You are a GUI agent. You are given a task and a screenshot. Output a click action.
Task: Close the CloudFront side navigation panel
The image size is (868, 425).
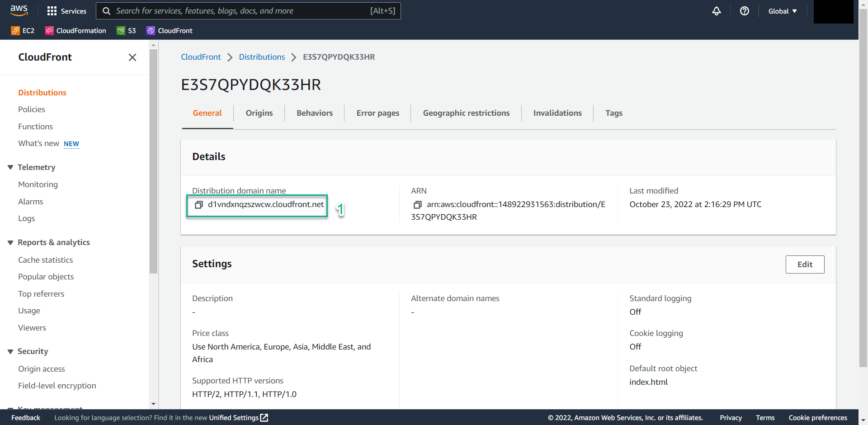pyautogui.click(x=132, y=57)
